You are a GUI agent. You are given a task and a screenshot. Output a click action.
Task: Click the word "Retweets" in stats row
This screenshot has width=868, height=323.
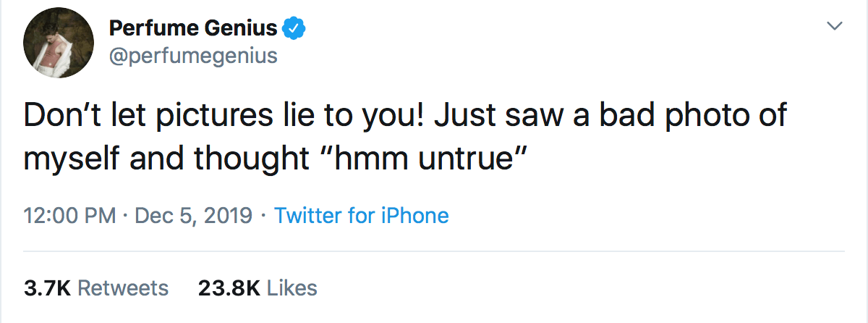click(123, 288)
